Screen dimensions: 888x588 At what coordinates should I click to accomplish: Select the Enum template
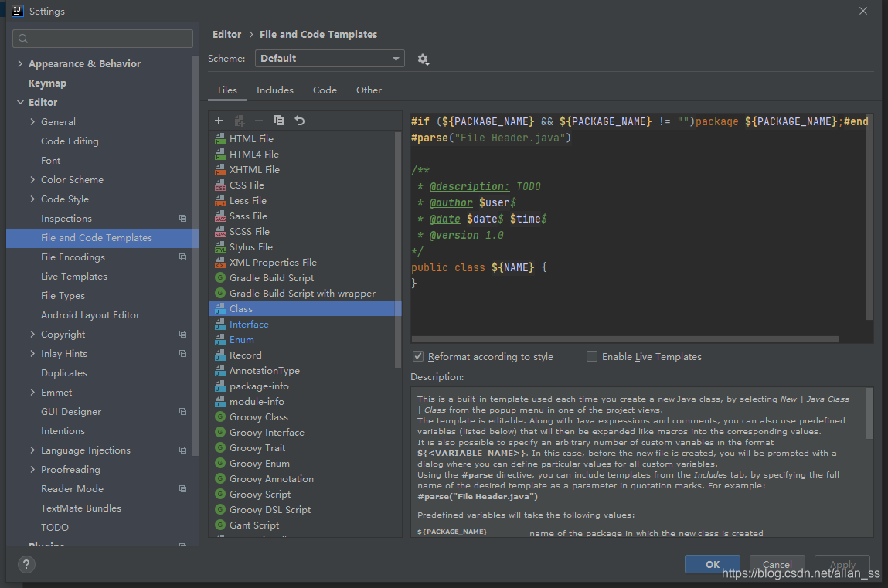tap(305, 339)
